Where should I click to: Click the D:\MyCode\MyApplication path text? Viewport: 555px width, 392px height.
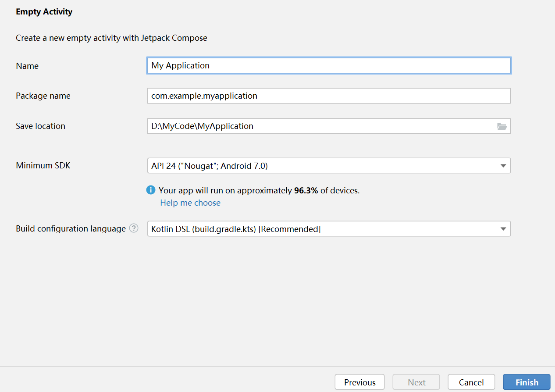click(203, 126)
